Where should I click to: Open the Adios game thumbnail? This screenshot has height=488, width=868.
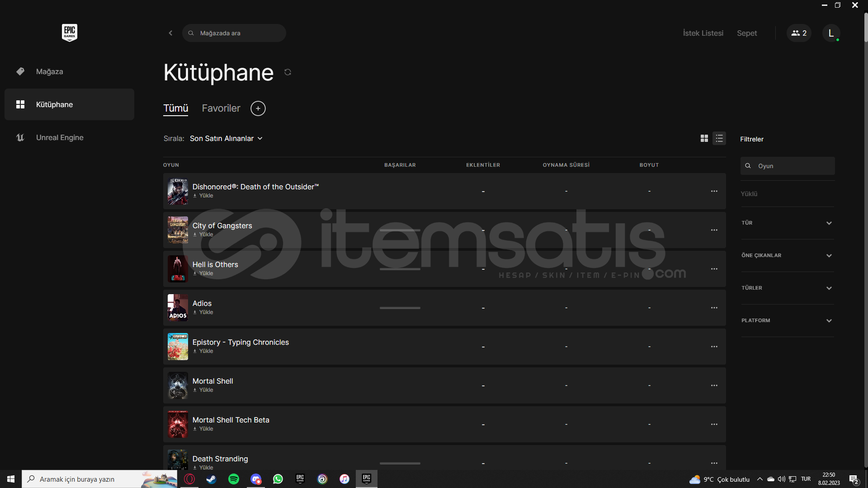(x=178, y=308)
